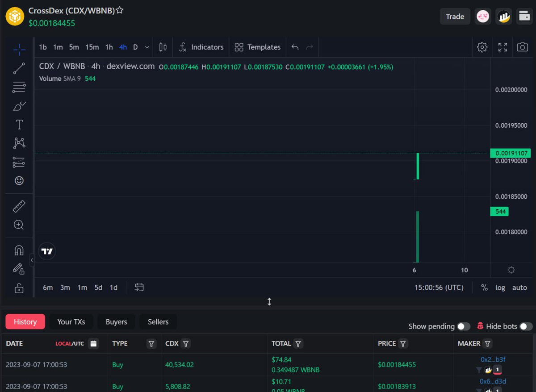Select the crosshair cursor tool
536x392 pixels.
[x=19, y=49]
